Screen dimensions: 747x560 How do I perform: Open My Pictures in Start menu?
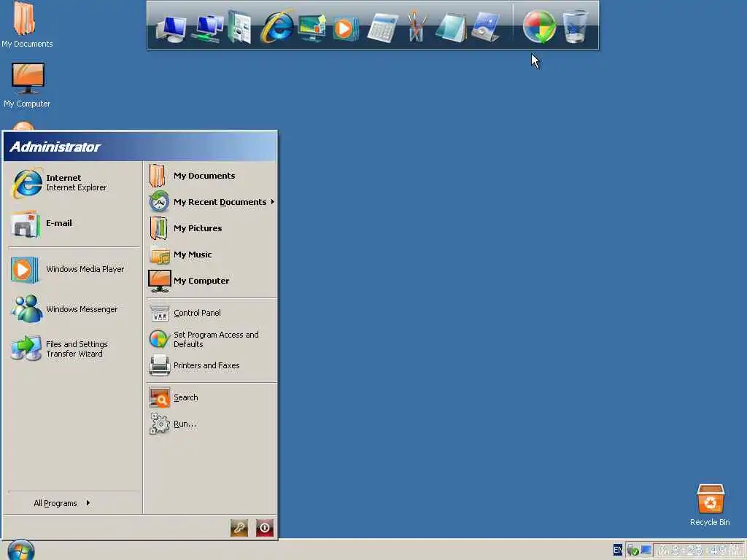[211, 228]
